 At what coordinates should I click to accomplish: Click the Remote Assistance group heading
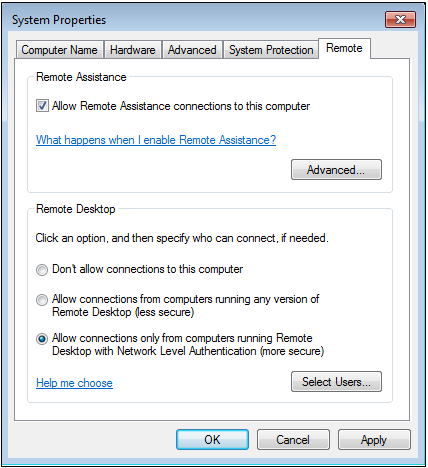click(81, 77)
